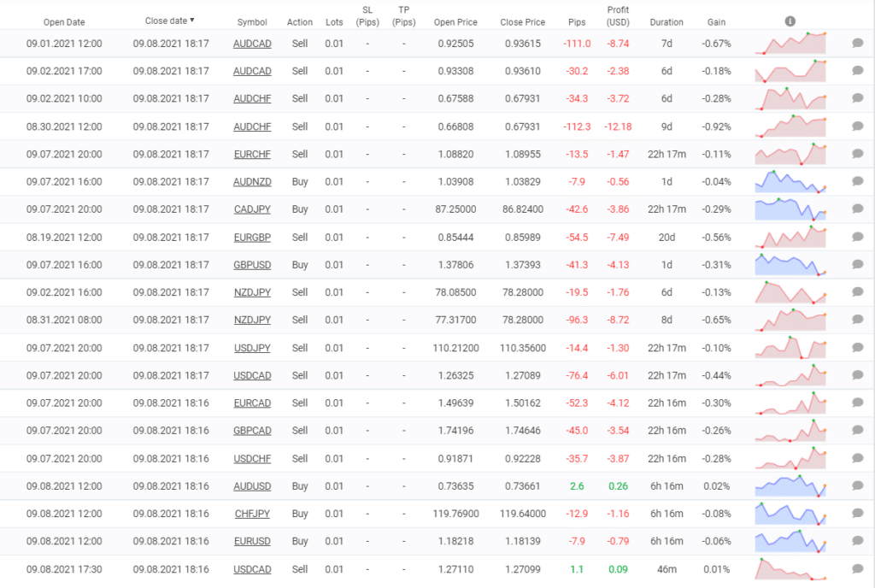Image resolution: width=875 pixels, height=588 pixels.
Task: View the mini chart for the AUDNZD trade
Action: [x=790, y=182]
